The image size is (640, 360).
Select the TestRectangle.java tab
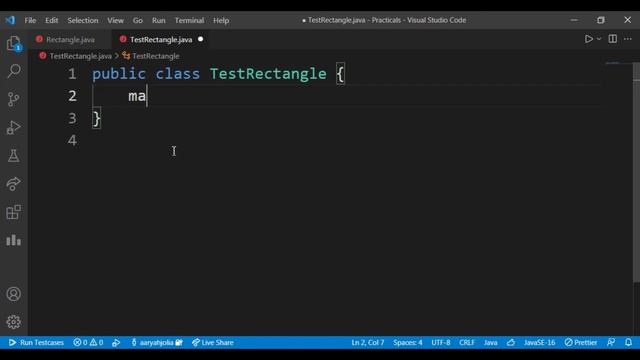(161, 40)
